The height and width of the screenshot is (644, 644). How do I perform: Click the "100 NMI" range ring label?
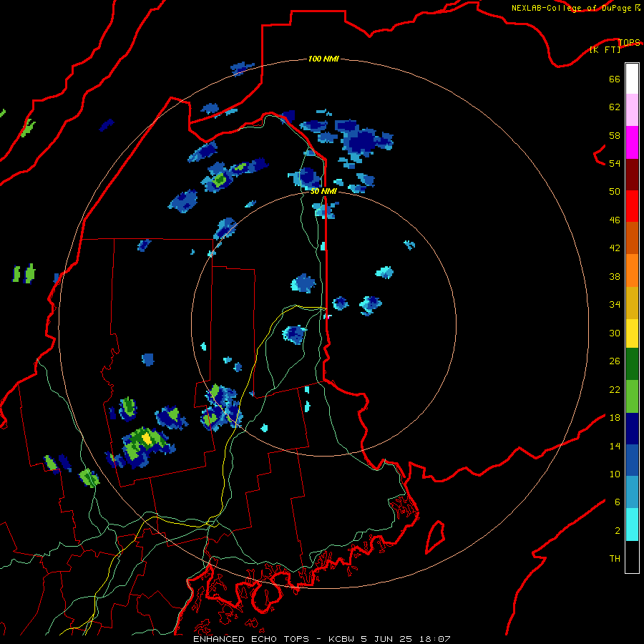tap(323, 59)
